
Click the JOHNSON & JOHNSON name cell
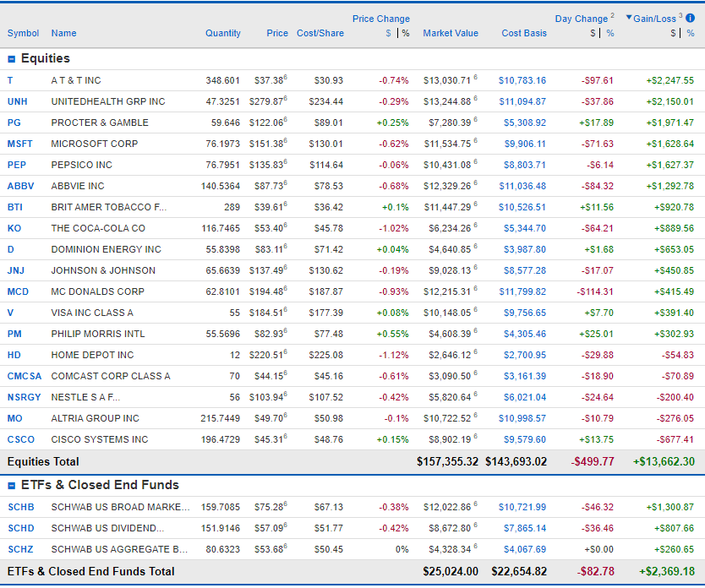(103, 271)
